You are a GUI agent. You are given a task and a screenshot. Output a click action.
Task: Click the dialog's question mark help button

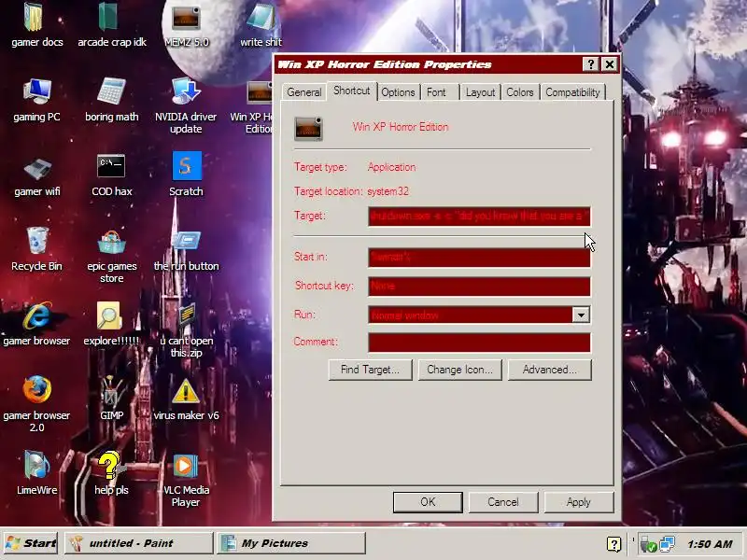tap(591, 64)
